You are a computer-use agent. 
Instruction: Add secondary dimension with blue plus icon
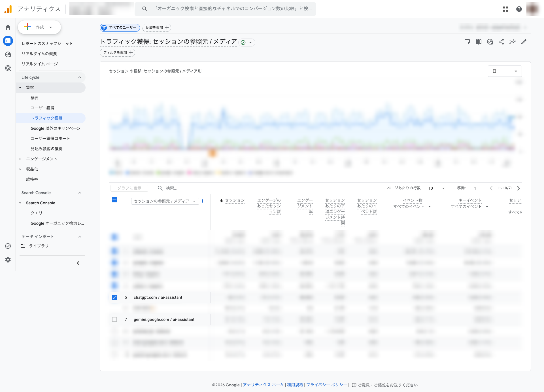tap(203, 201)
